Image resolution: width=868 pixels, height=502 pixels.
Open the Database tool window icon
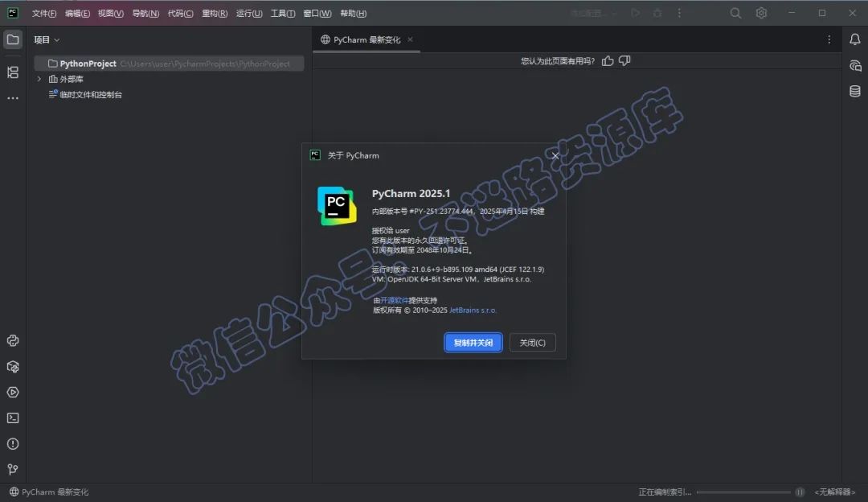pyautogui.click(x=854, y=91)
